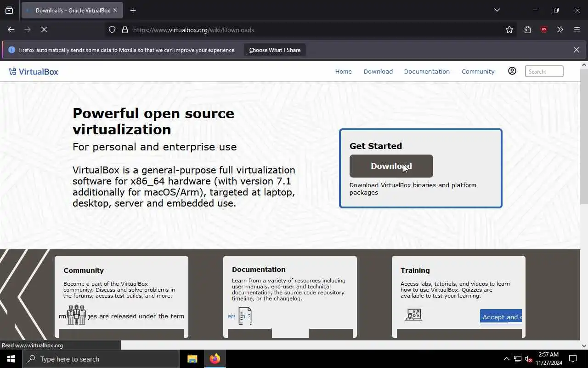Open the Extensions puzzle-piece icon
Image resolution: width=588 pixels, height=368 pixels.
527,30
